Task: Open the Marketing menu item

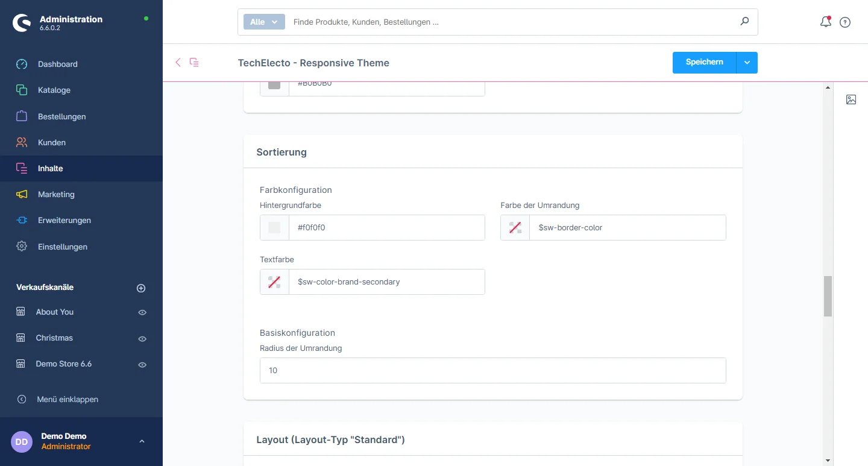Action: point(56,194)
